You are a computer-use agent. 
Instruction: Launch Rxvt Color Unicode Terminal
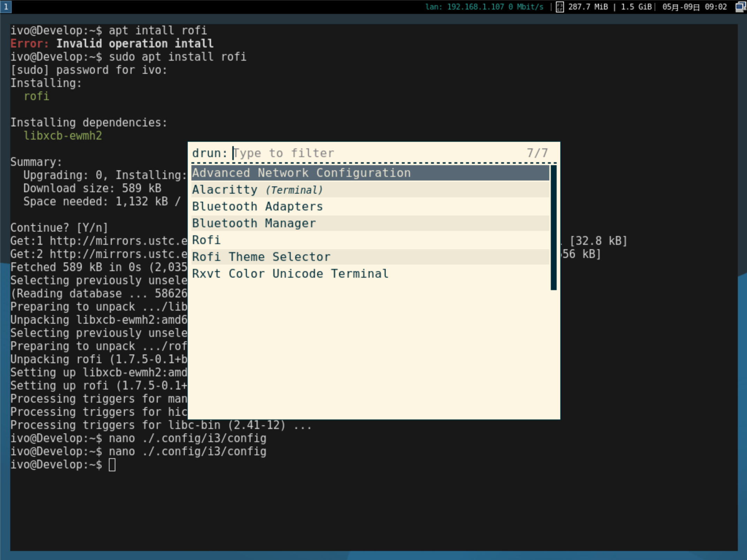coord(370,273)
